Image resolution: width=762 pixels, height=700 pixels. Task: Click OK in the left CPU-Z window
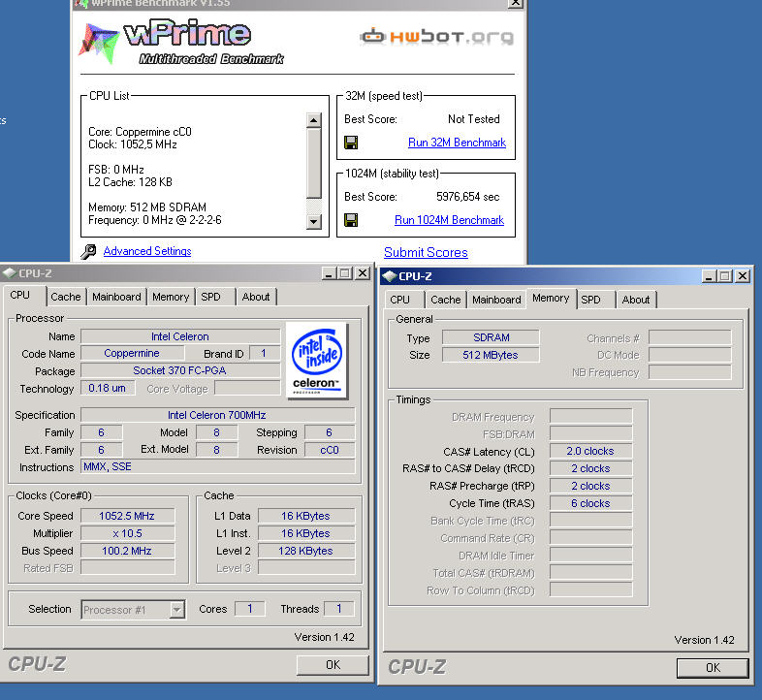pyautogui.click(x=333, y=665)
